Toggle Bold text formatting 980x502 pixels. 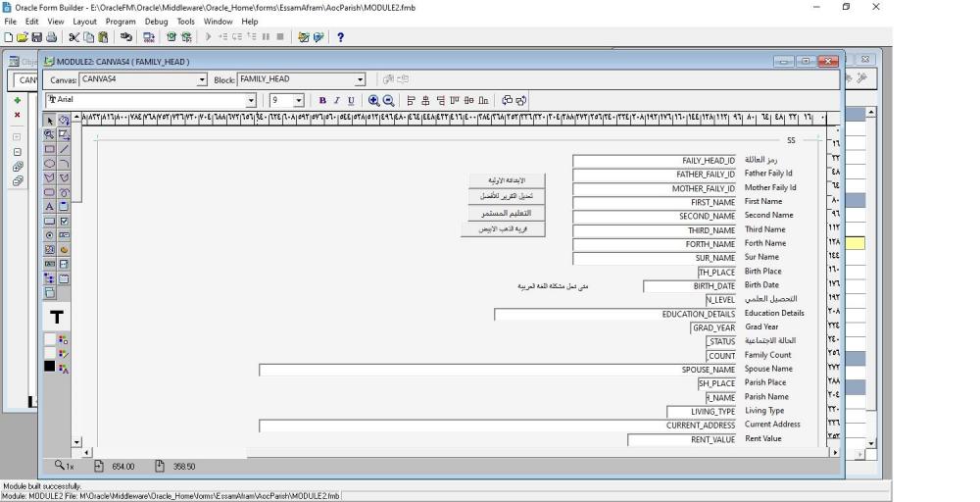pyautogui.click(x=322, y=100)
